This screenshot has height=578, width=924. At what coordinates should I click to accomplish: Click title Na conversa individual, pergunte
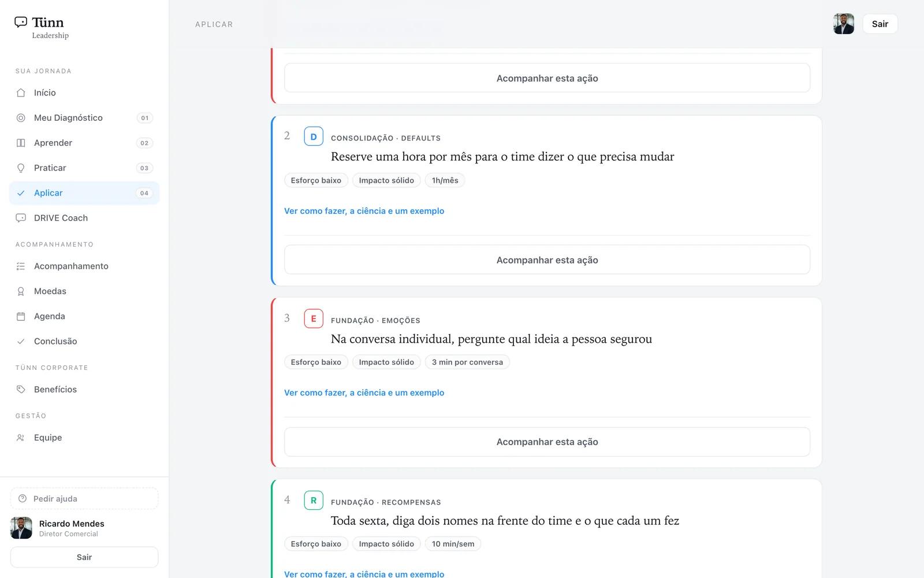(x=491, y=339)
